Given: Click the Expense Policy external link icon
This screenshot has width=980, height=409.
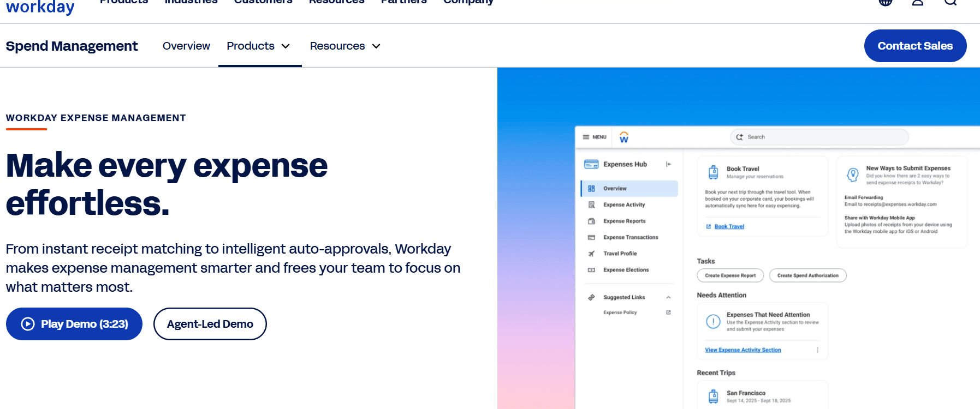Looking at the screenshot, I should (668, 312).
